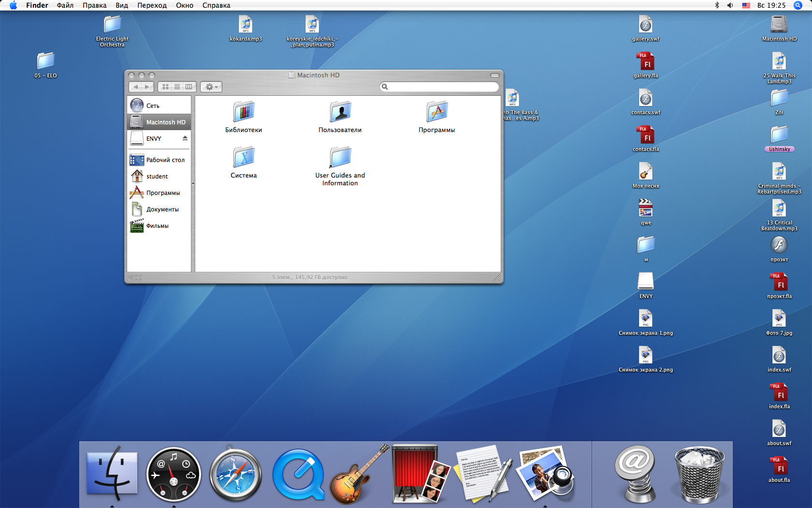Eject the ENVY volume from sidebar
Viewport: 812px width, 508px height.
(x=185, y=138)
